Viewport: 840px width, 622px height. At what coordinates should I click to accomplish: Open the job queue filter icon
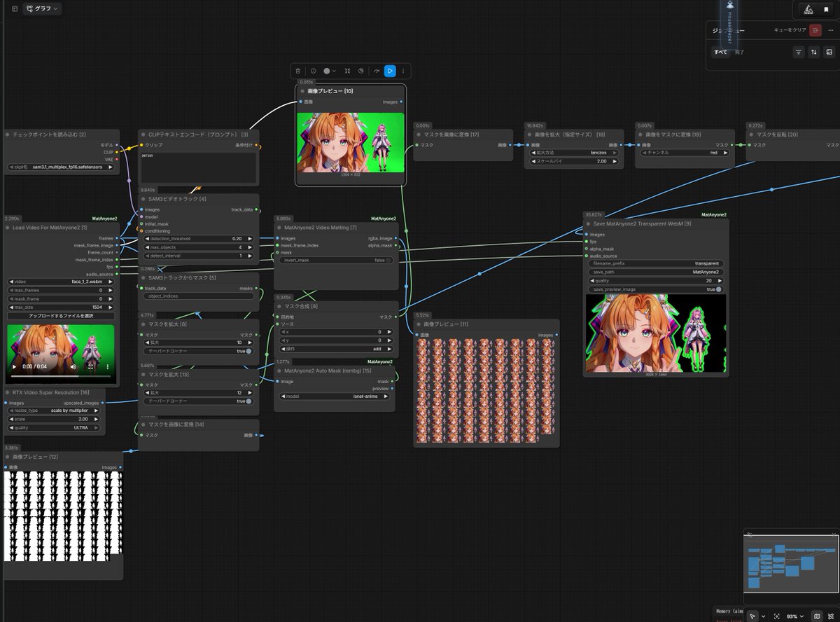[799, 52]
